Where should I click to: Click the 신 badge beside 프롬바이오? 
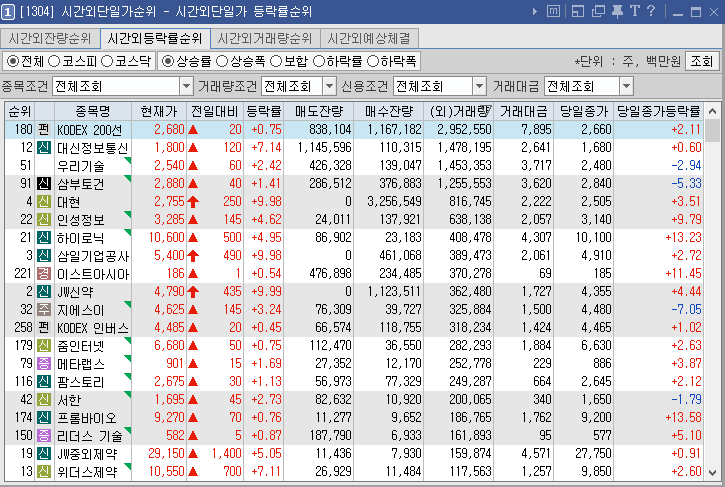pos(44,417)
